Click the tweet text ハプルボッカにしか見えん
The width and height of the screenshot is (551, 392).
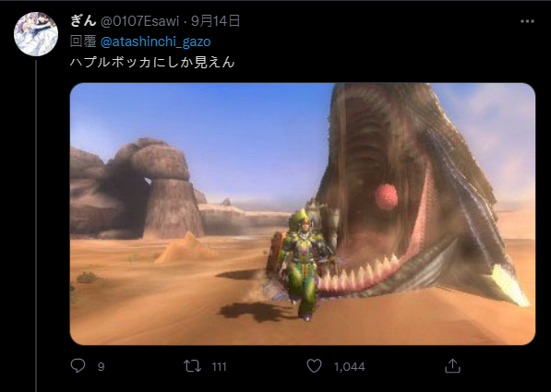click(152, 62)
